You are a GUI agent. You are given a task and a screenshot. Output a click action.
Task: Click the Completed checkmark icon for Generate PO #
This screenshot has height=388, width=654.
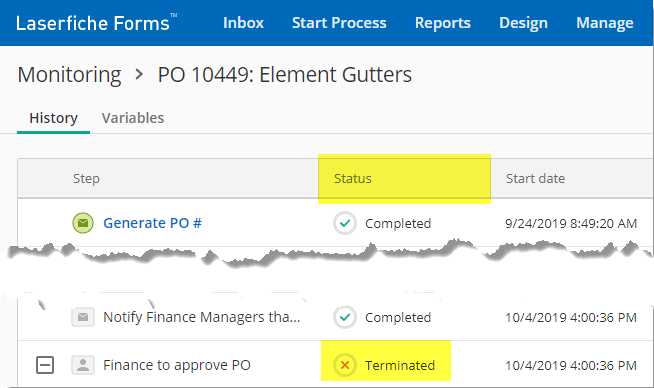click(x=345, y=223)
